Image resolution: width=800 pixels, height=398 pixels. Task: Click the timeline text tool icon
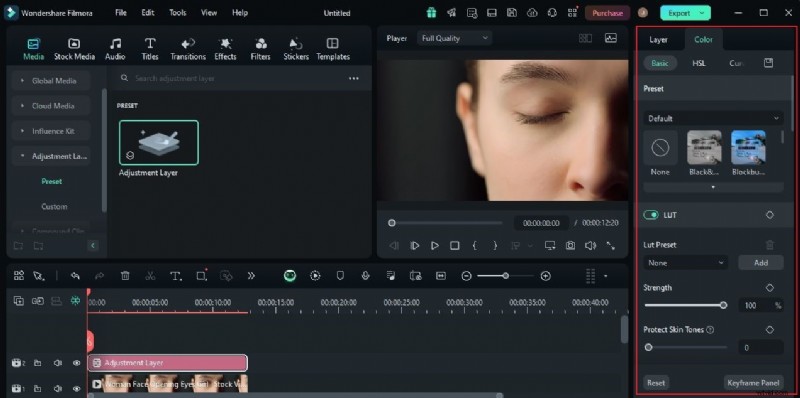coord(176,276)
